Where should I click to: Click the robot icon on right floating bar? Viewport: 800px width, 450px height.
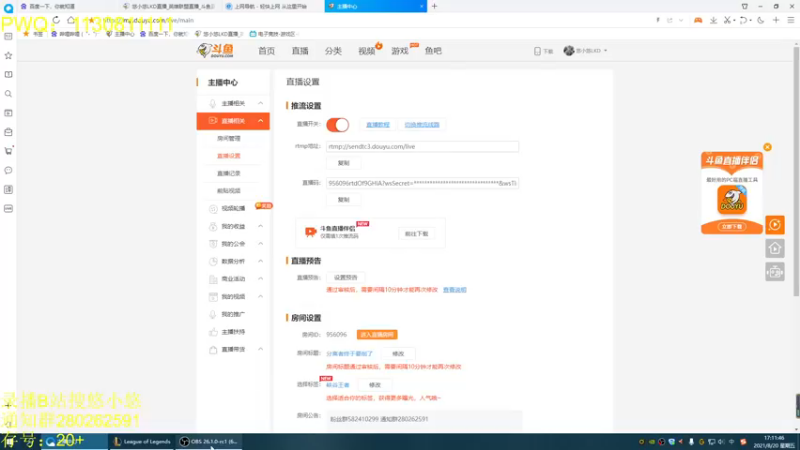[774, 272]
